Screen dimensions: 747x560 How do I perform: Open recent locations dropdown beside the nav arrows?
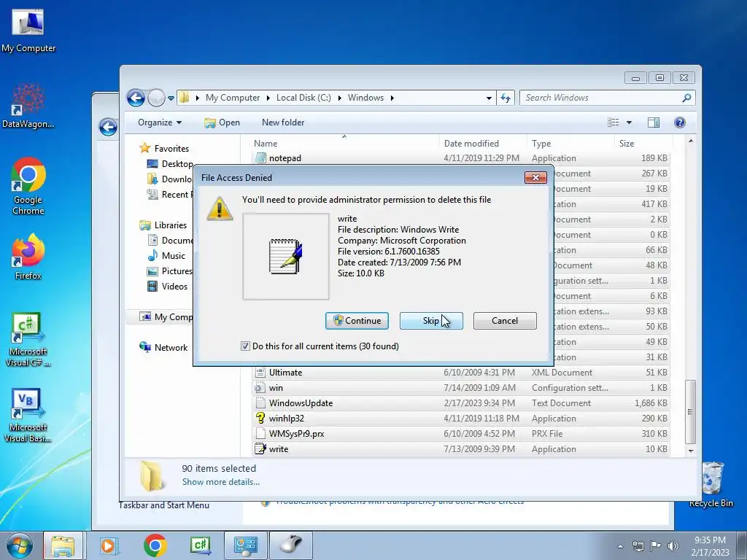pyautogui.click(x=171, y=98)
